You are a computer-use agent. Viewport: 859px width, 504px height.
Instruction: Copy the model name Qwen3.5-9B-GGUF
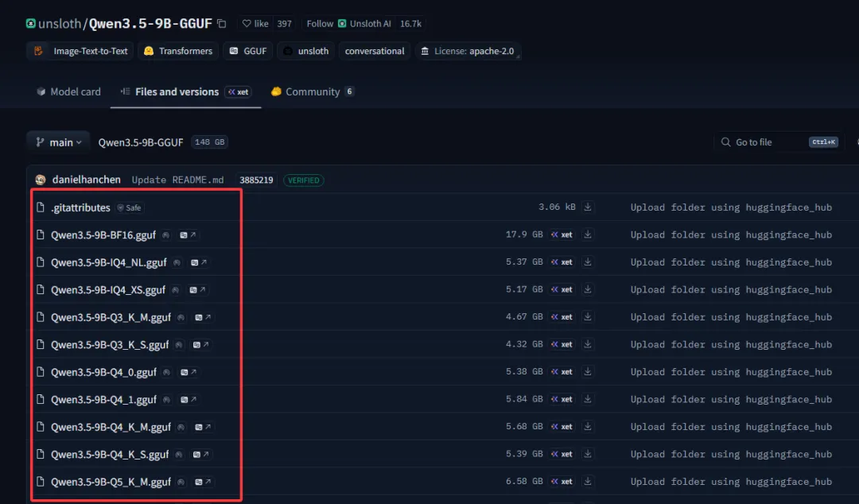pyautogui.click(x=221, y=24)
